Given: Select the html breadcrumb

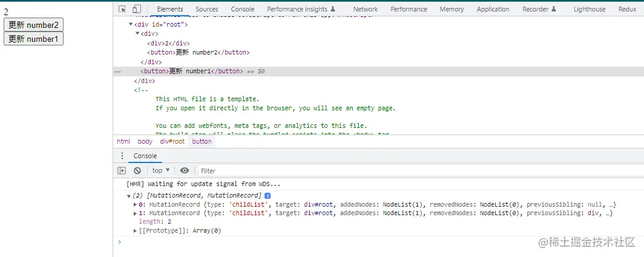Looking at the screenshot, I should (x=123, y=141).
